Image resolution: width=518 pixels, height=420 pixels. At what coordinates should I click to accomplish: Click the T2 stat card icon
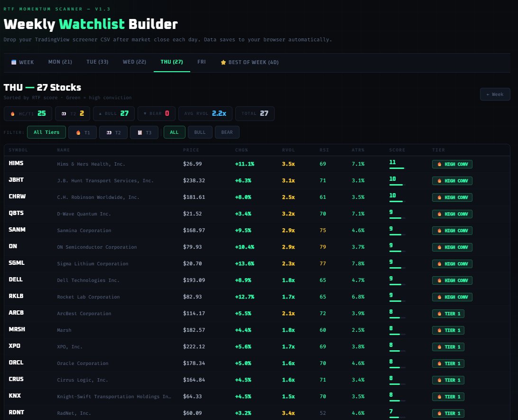pyautogui.click(x=64, y=114)
